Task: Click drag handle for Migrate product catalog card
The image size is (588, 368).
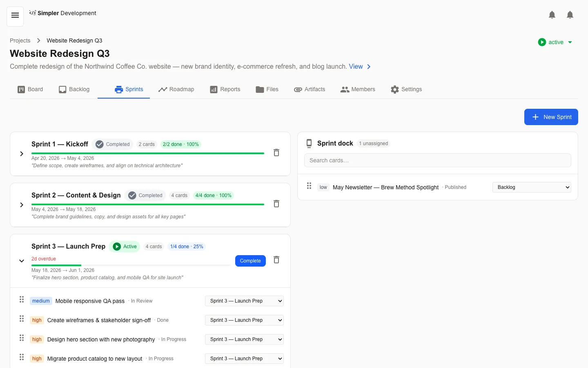Action: tap(22, 357)
